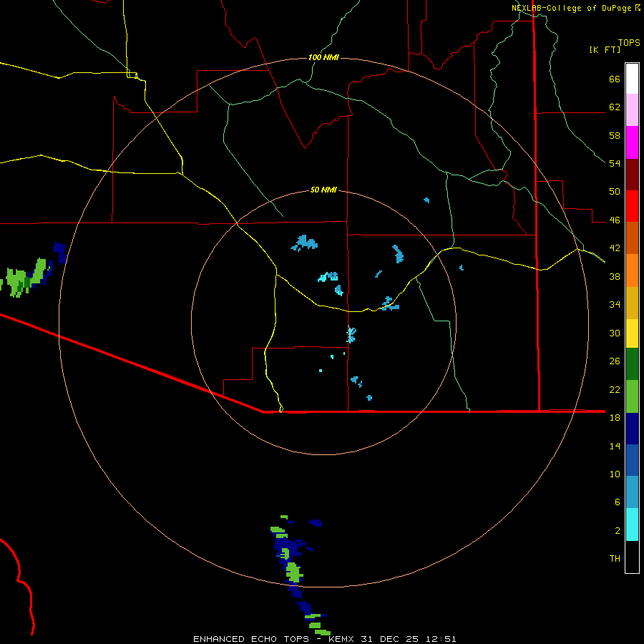
Task: Click the navy blue legend swatch
Action: [632, 429]
